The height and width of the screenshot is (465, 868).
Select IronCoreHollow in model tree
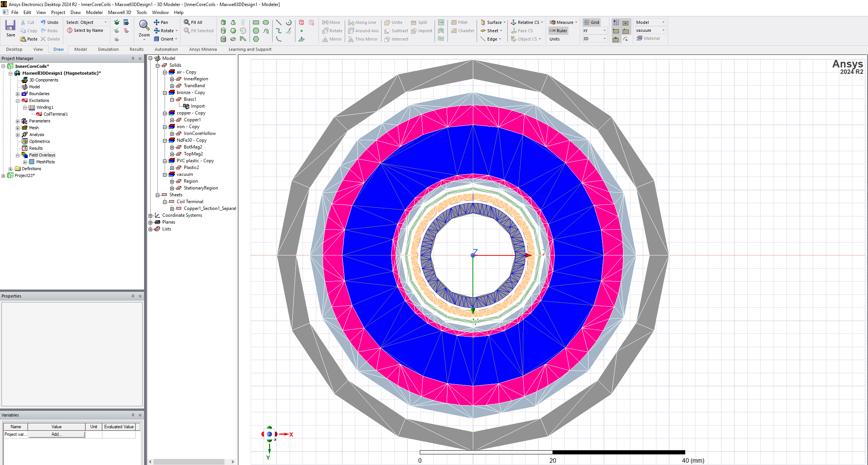pos(199,133)
